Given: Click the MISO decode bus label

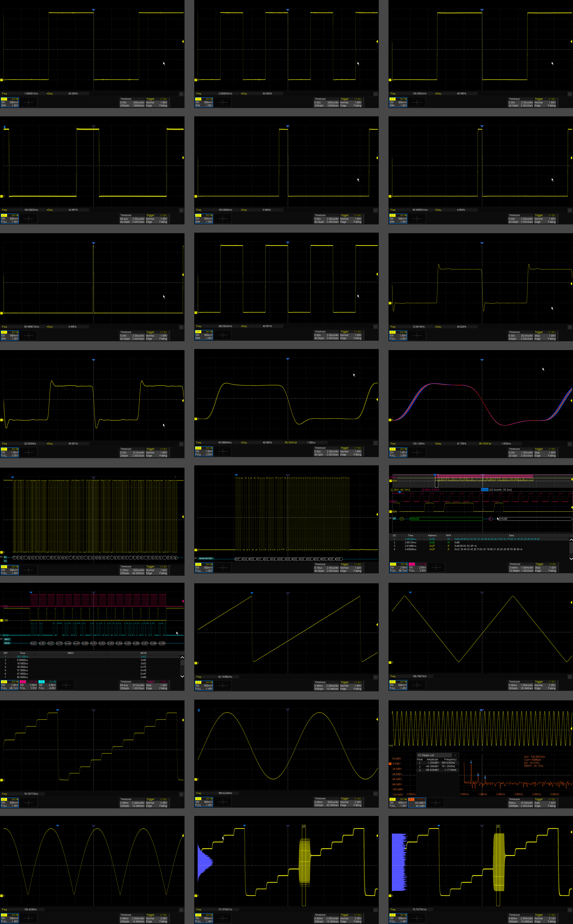Looking at the screenshot, I should 7,639.
